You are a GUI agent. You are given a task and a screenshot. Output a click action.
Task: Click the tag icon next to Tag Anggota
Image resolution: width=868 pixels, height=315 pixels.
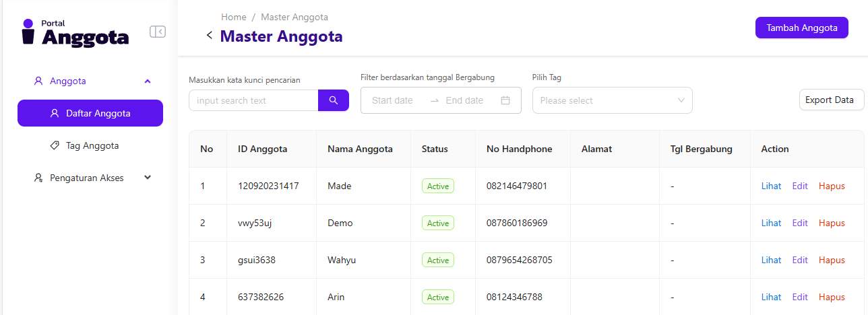point(55,145)
